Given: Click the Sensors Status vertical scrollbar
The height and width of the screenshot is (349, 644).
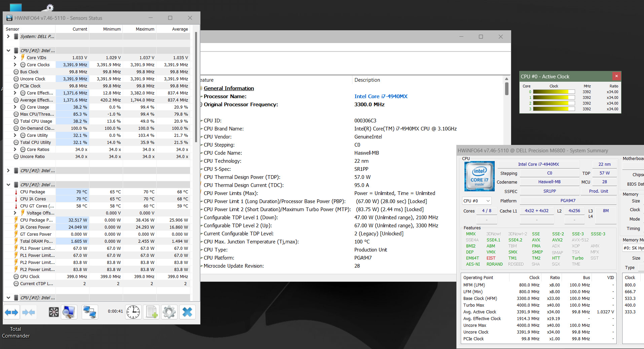Looking at the screenshot, I should click(x=196, y=87).
